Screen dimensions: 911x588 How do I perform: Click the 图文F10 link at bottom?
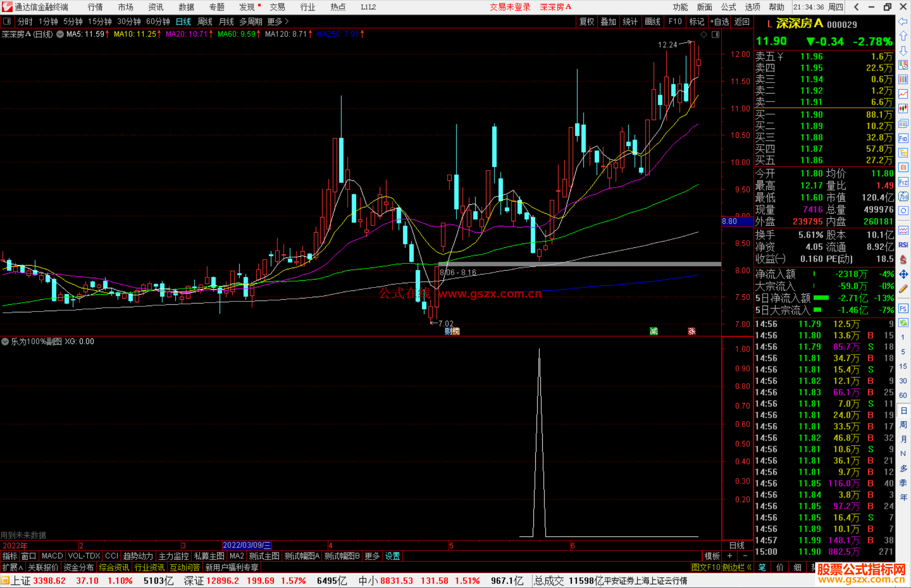[706, 567]
